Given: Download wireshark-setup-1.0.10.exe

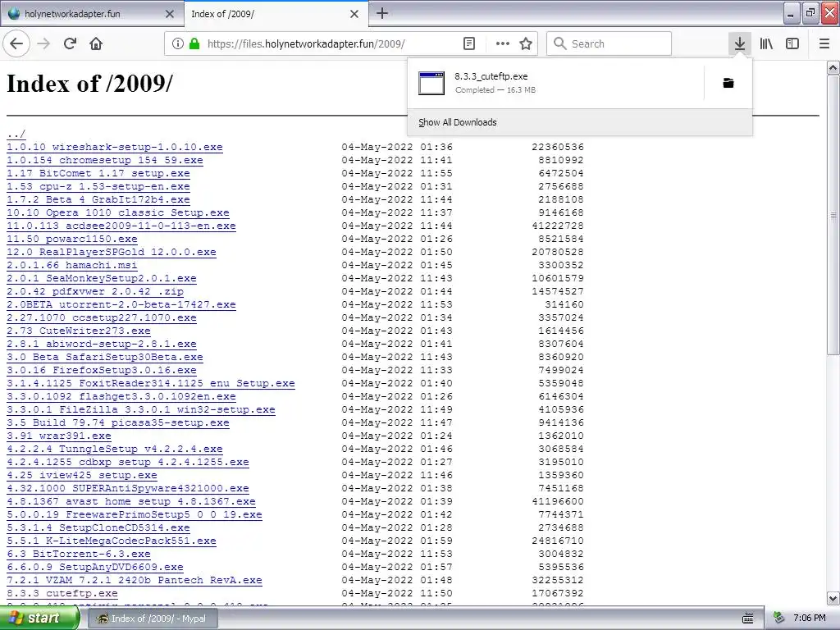Looking at the screenshot, I should point(115,147).
